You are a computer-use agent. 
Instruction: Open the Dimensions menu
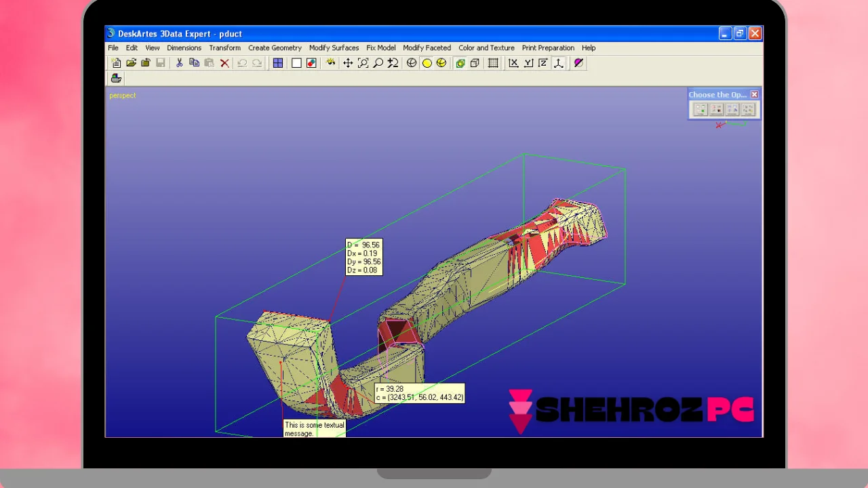(x=184, y=48)
